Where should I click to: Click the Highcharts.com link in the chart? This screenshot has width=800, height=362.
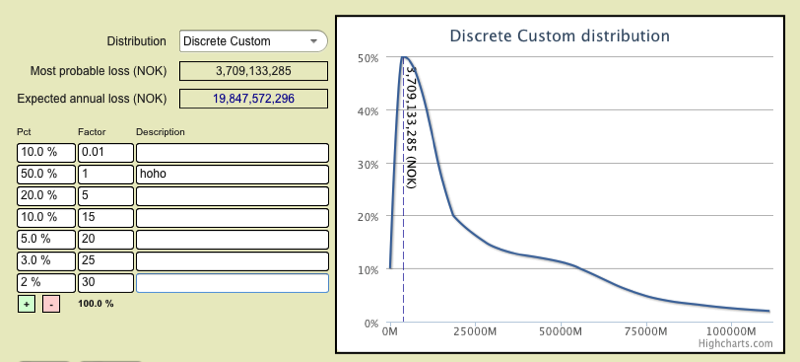(x=735, y=344)
